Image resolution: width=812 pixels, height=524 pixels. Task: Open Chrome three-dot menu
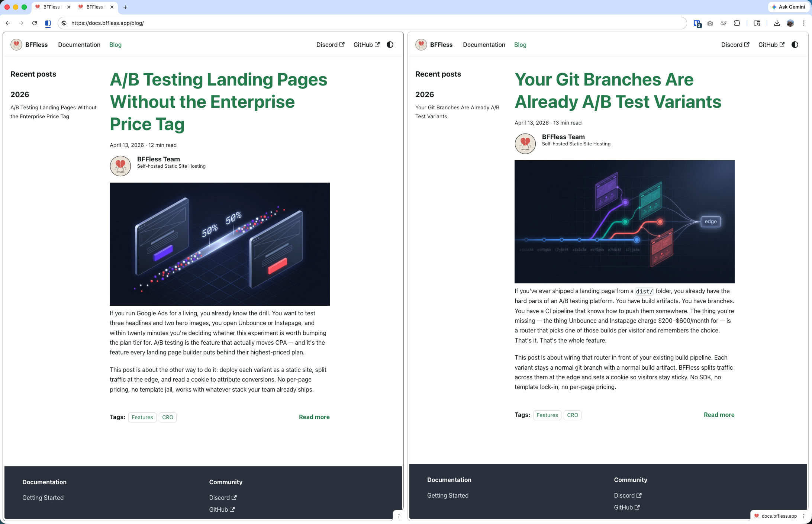click(x=804, y=23)
